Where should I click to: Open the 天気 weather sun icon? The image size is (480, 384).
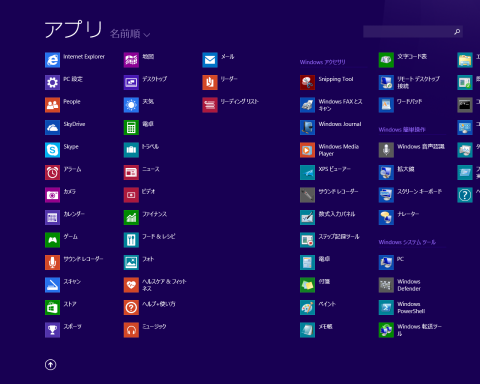pyautogui.click(x=131, y=105)
